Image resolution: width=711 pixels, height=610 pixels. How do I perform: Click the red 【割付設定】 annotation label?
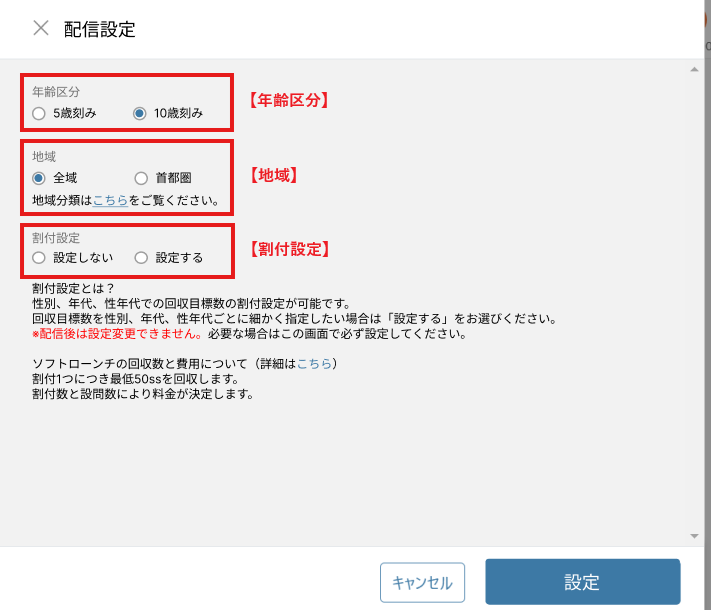(x=288, y=248)
